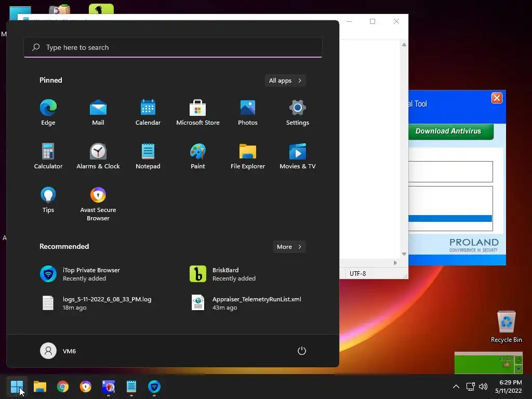The width and height of the screenshot is (532, 399).
Task: Click the power button in Start menu
Action: 302,351
